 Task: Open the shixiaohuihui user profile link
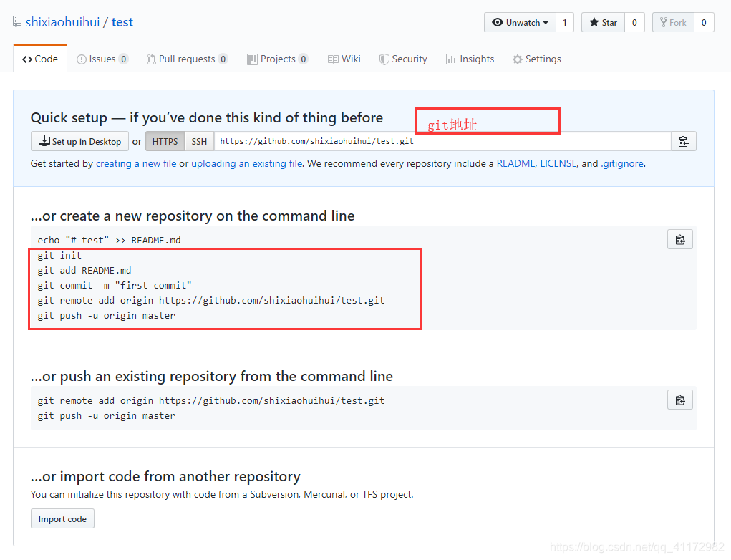tap(62, 22)
